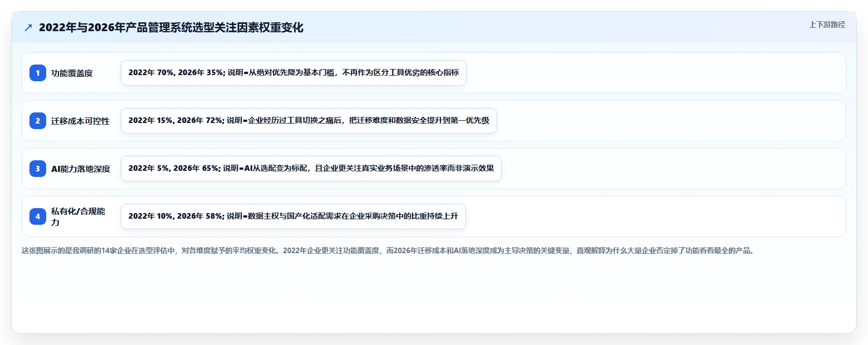Click the number 2 badge
Image resolution: width=868 pixels, height=345 pixels.
(38, 121)
